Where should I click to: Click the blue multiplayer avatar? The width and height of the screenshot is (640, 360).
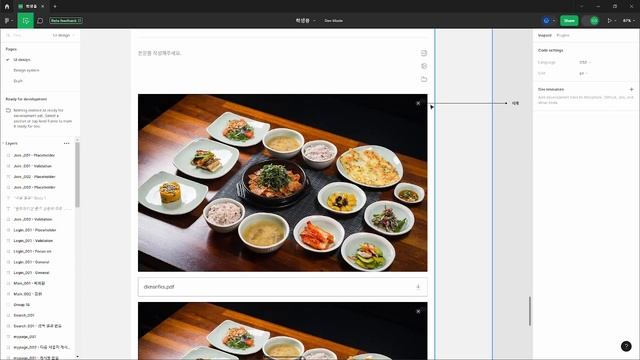546,20
